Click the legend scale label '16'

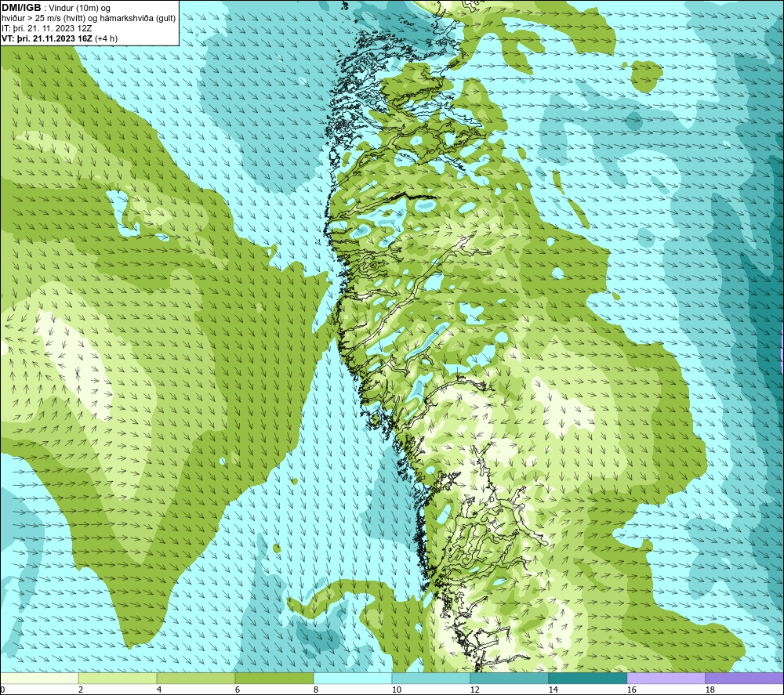[631, 690]
